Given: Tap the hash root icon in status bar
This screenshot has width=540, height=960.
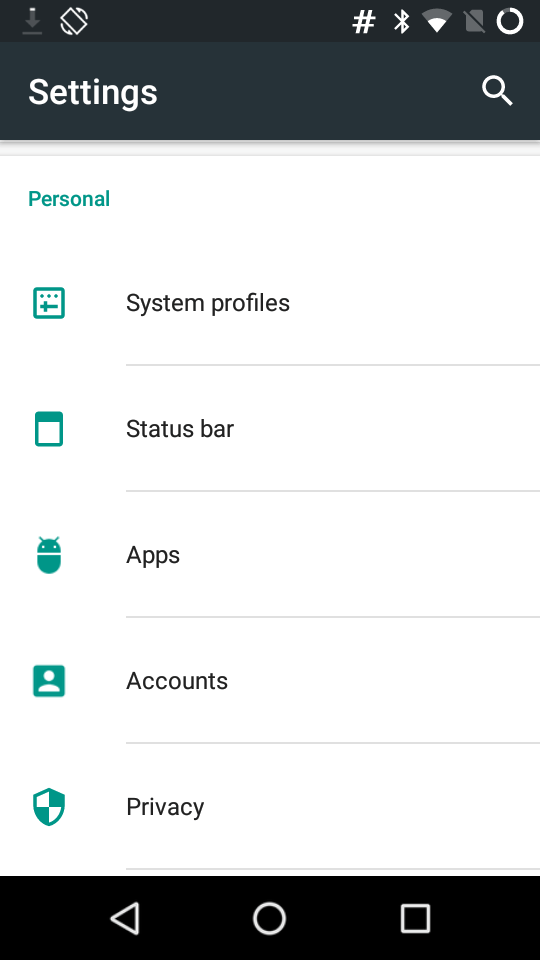Looking at the screenshot, I should tap(364, 22).
